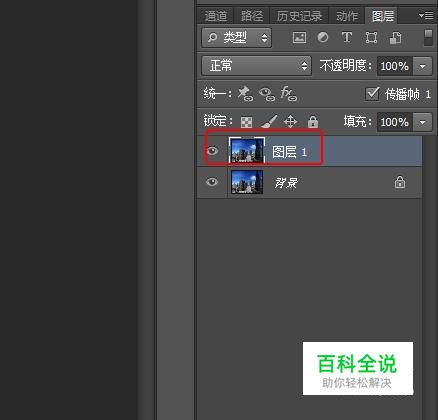Image resolution: width=438 pixels, height=420 pixels.
Task: Filter for adjustment layers icon
Action: (323, 37)
